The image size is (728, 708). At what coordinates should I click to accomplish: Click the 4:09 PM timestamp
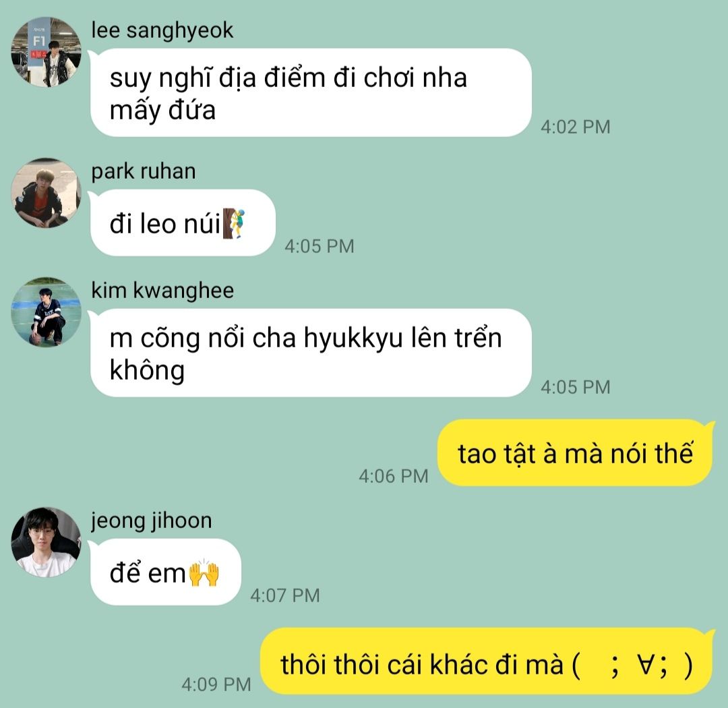(x=216, y=684)
